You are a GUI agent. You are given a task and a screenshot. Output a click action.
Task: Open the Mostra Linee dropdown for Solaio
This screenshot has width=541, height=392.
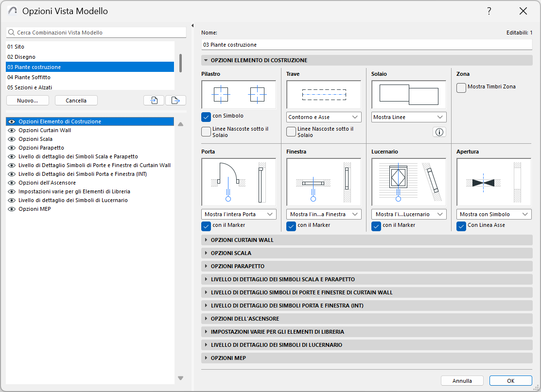[408, 117]
